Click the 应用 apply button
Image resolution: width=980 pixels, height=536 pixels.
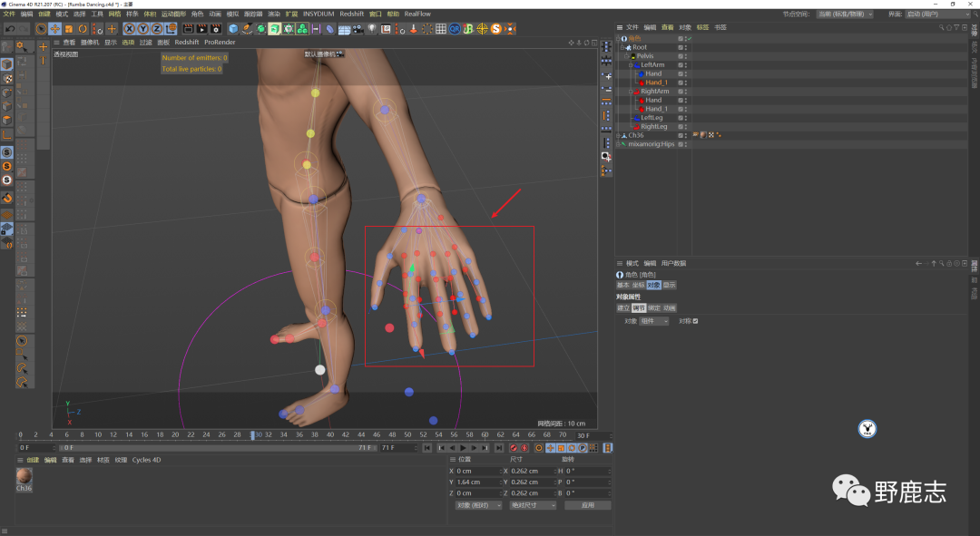click(587, 505)
